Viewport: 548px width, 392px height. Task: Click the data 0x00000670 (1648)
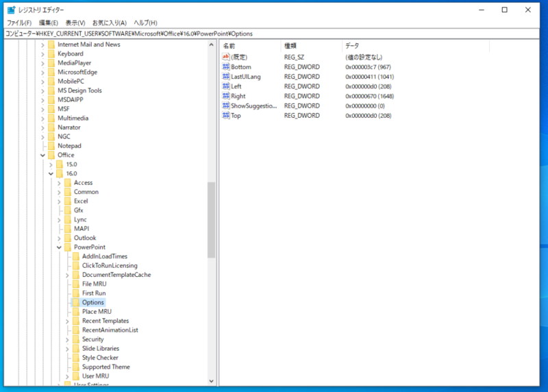369,96
